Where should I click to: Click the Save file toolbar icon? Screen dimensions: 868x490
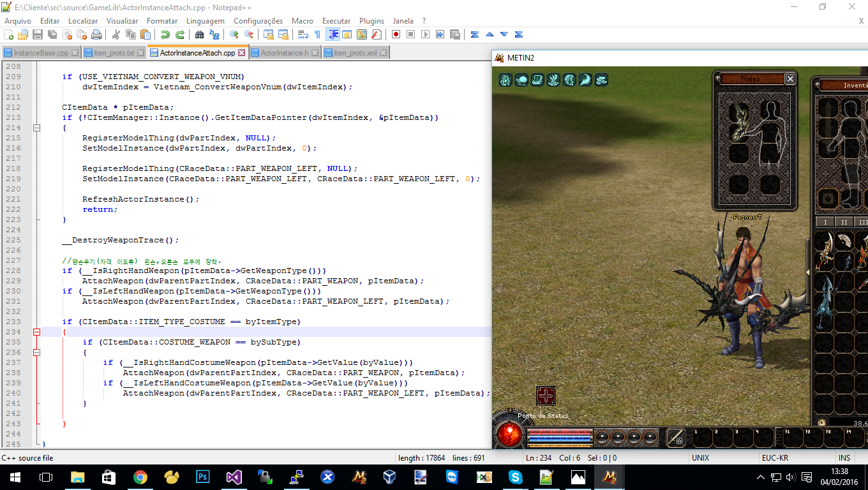pyautogui.click(x=38, y=34)
